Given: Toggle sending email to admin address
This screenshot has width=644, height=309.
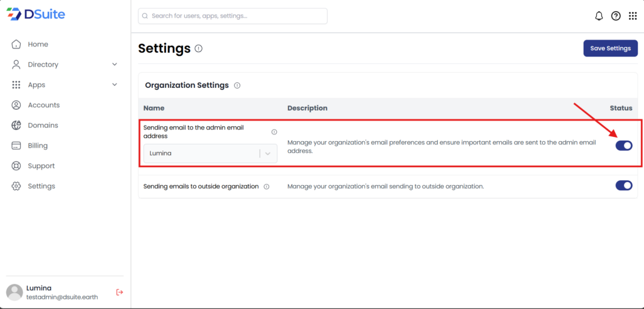Looking at the screenshot, I should click(623, 146).
